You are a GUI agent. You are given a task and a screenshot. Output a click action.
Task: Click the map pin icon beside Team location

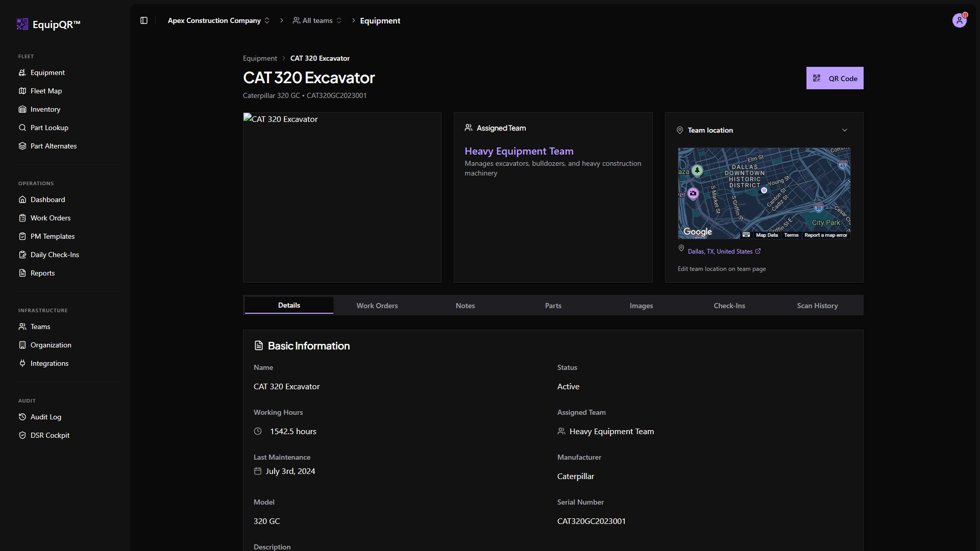point(680,130)
